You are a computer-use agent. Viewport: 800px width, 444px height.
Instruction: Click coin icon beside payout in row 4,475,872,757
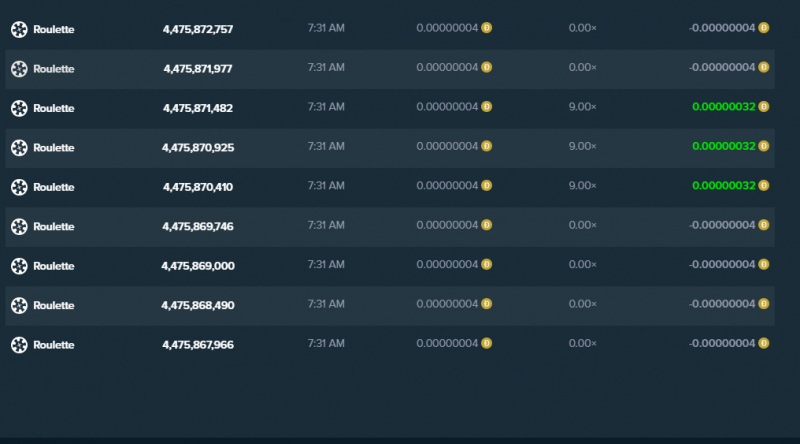click(x=764, y=28)
